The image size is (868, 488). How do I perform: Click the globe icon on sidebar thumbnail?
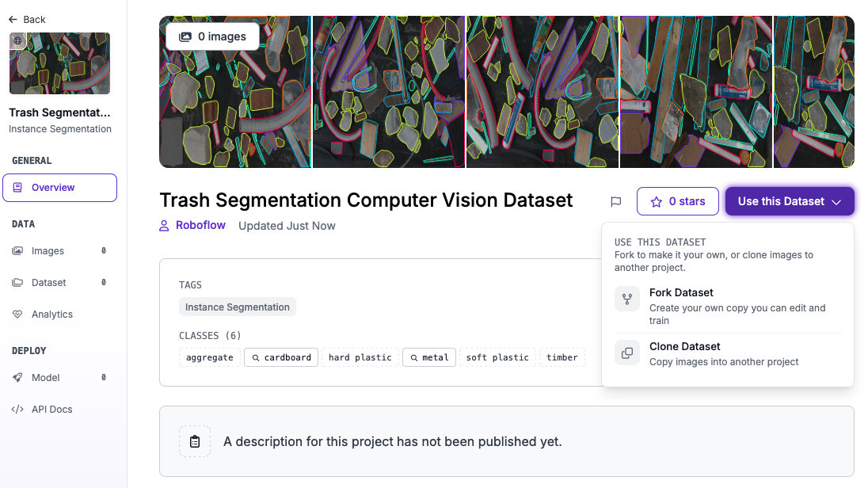point(17,41)
